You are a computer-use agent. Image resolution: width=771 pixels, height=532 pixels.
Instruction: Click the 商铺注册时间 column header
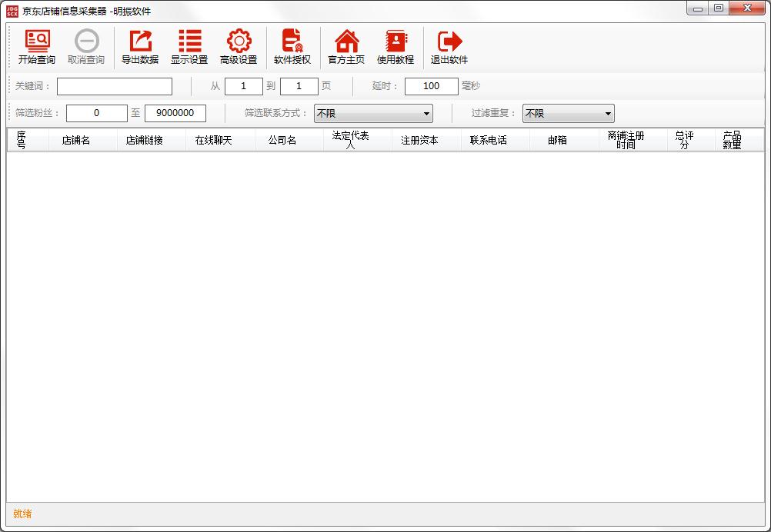pos(632,140)
